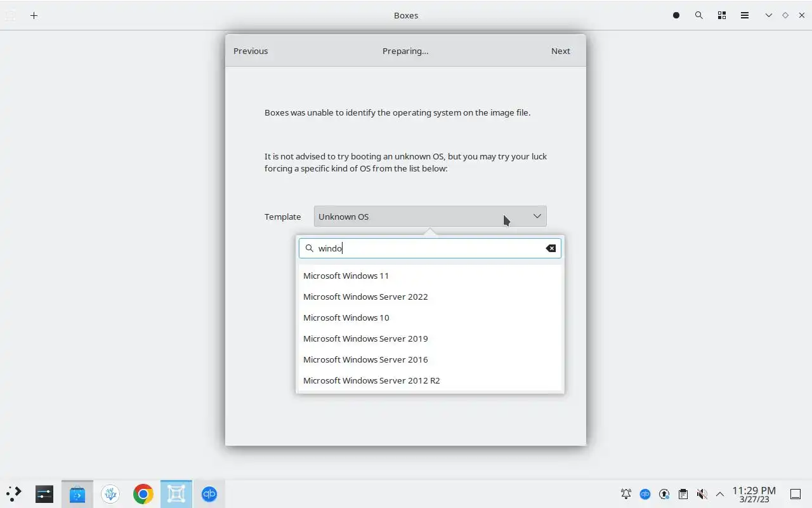Add a new box with the plus icon
Viewport: 812px width, 508px height.
click(34, 15)
